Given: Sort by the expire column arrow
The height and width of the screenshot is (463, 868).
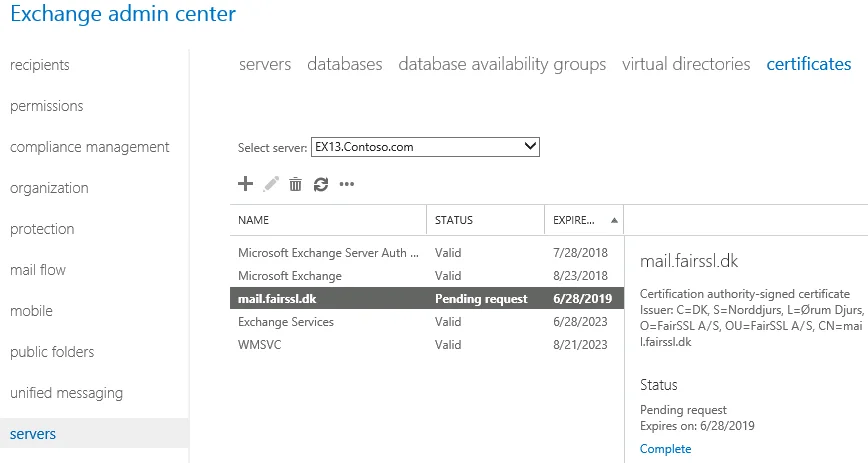Looking at the screenshot, I should click(614, 220).
